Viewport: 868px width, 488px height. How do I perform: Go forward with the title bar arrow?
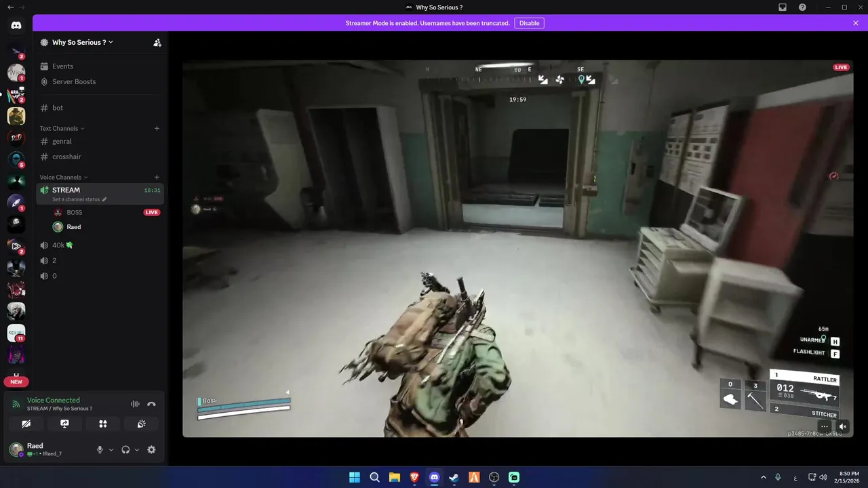[x=22, y=7]
